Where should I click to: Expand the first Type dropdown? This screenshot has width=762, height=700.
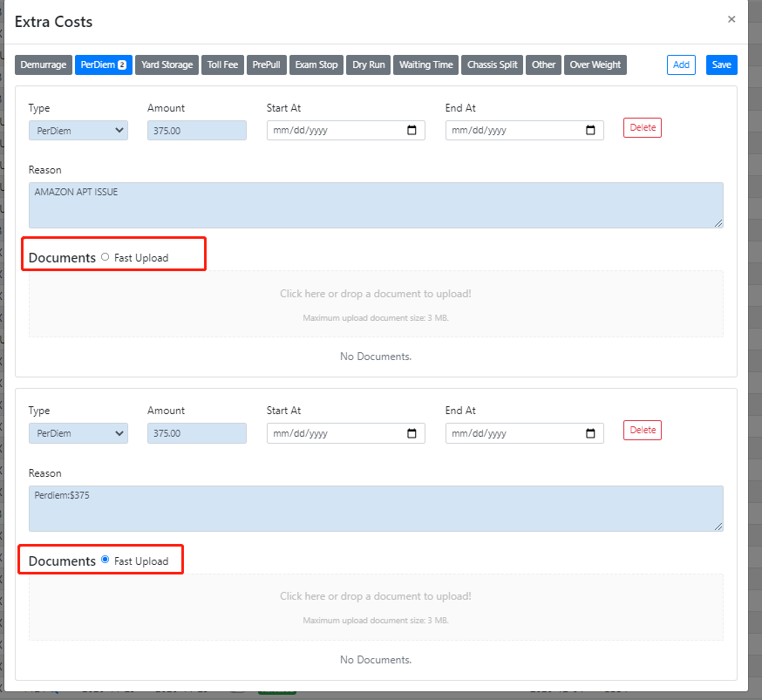(x=78, y=131)
